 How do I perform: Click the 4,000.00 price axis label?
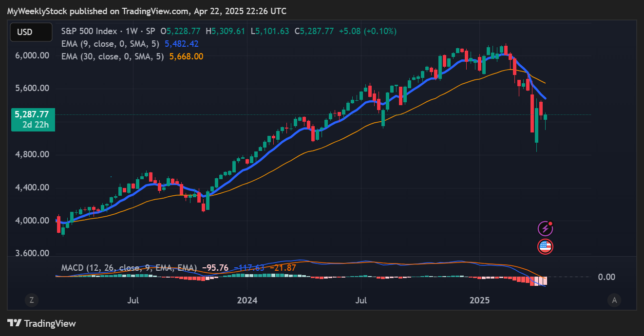tap(32, 221)
